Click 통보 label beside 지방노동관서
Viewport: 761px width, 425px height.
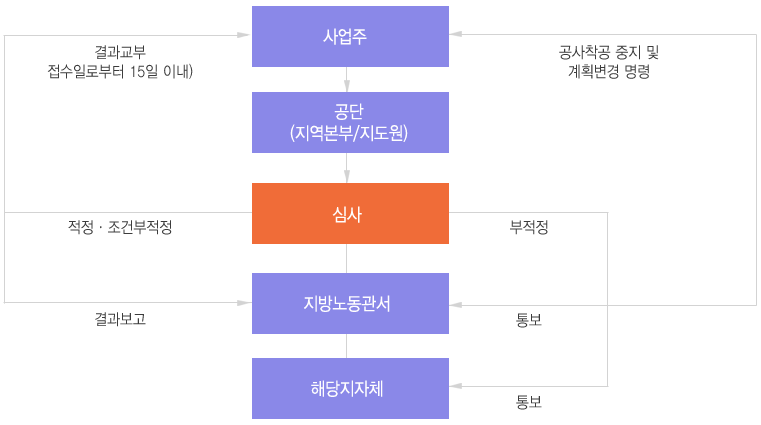click(529, 320)
